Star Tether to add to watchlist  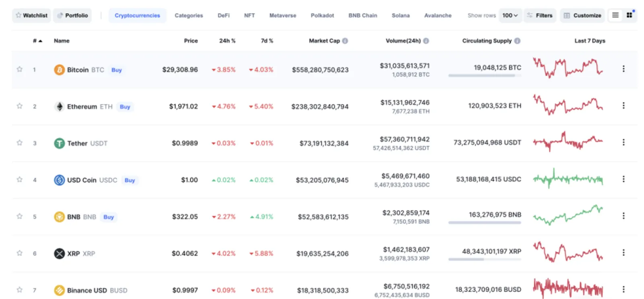tap(19, 143)
